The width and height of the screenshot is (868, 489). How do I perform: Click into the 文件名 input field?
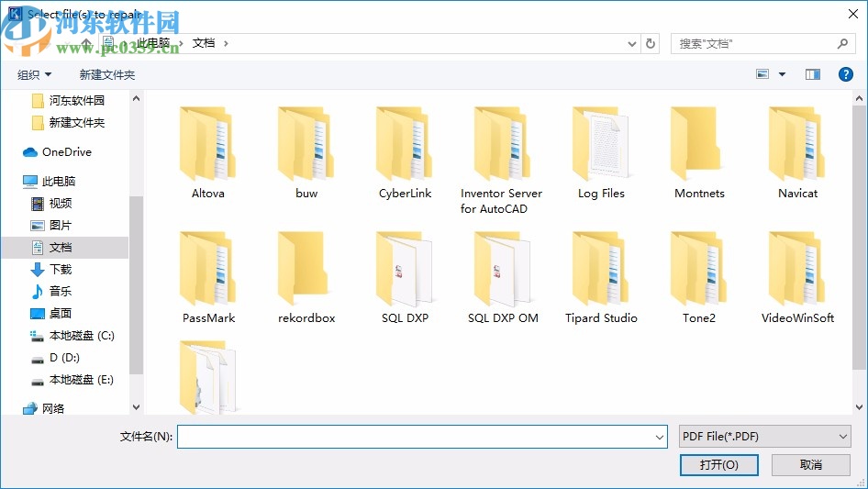click(x=415, y=437)
